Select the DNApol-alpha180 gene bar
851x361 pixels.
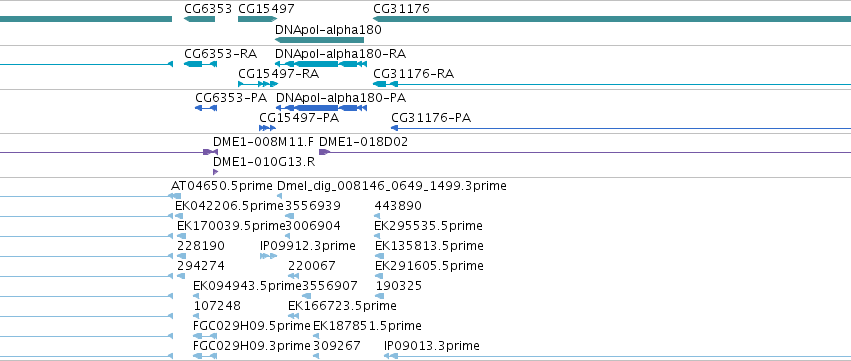pos(320,40)
